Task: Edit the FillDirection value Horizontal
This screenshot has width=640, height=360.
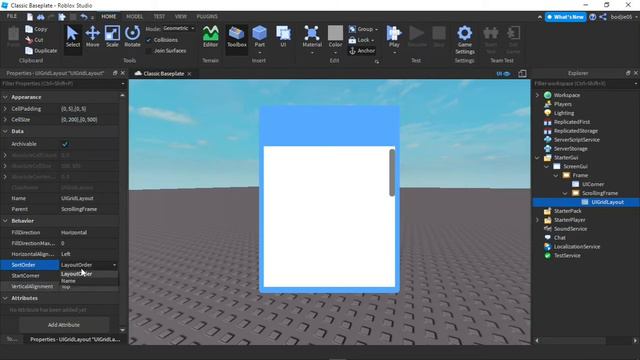Action: tap(89, 232)
